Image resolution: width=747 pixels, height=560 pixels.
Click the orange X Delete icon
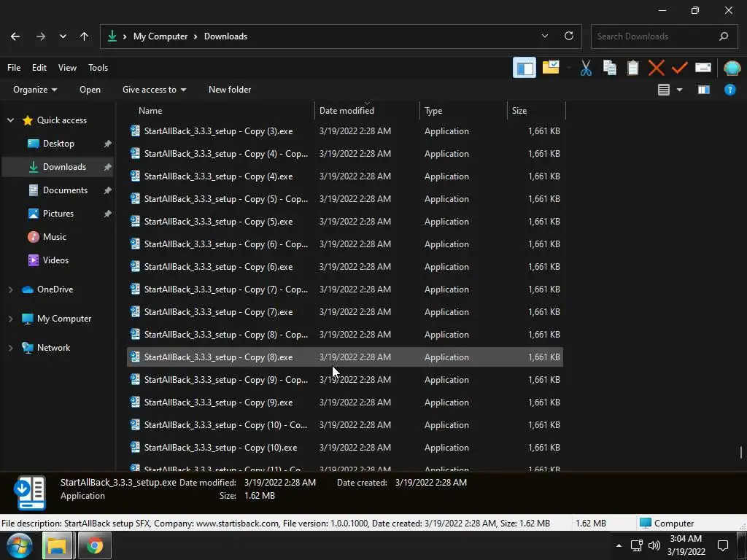[656, 68]
